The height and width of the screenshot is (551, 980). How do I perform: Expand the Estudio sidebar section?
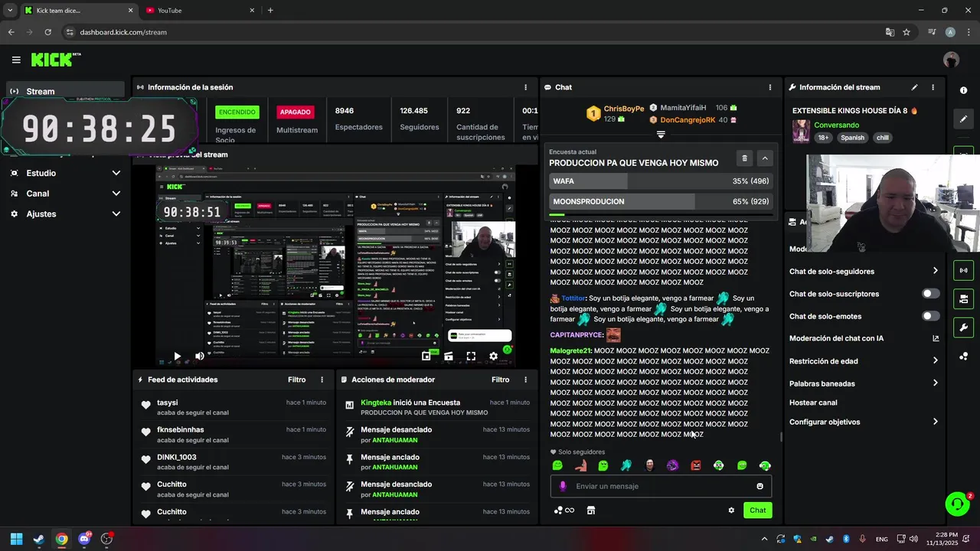coord(116,173)
